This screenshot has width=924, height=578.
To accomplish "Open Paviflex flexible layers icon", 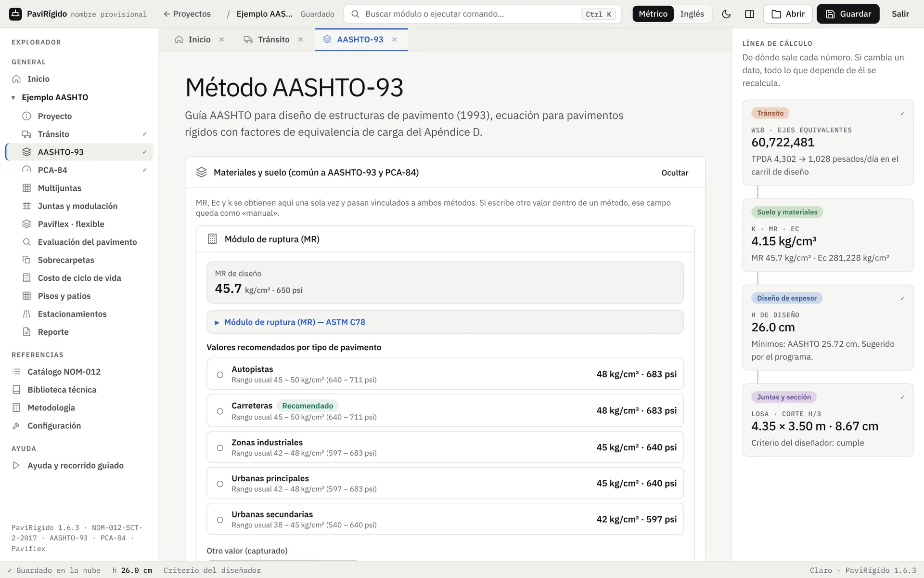I will (26, 224).
